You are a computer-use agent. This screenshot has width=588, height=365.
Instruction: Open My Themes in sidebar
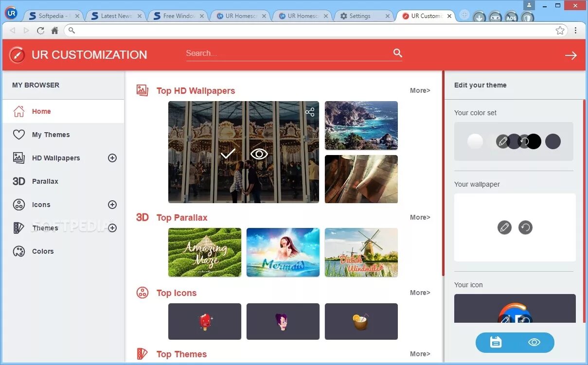[x=63, y=135]
